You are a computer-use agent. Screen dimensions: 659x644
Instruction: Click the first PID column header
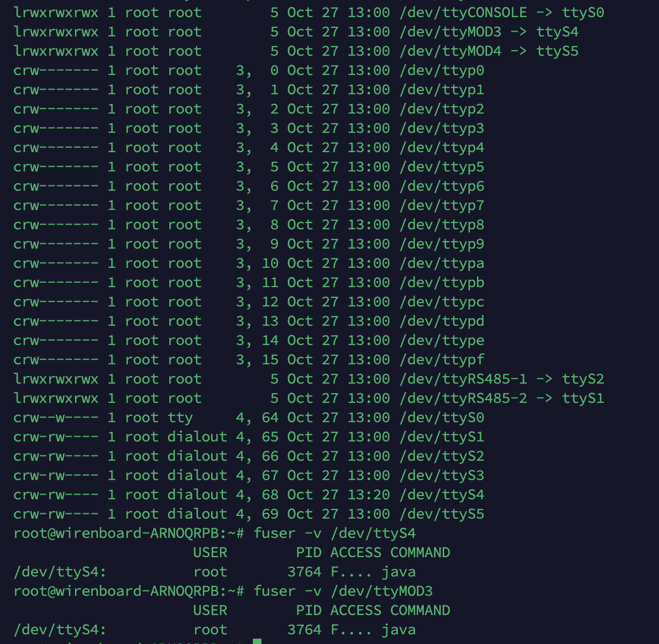click(x=309, y=552)
